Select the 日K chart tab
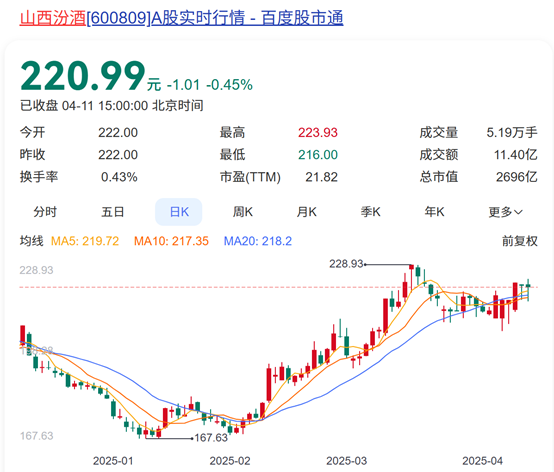Screen dimensions: 554x472 click(179, 212)
